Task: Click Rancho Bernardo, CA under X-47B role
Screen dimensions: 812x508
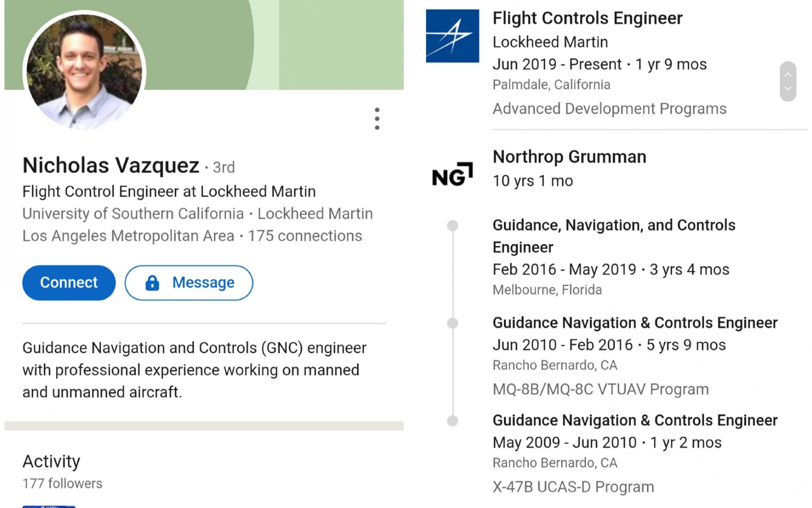Action: (x=555, y=463)
